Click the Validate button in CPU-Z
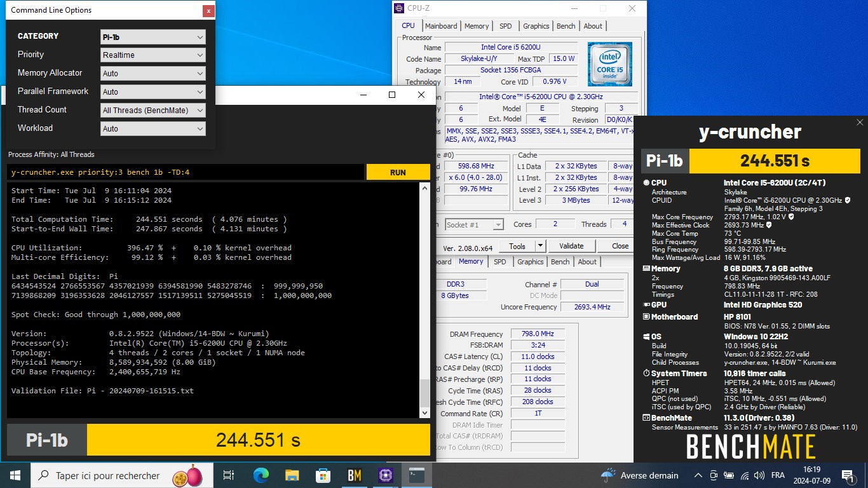Screen dimensions: 868x488 [571, 246]
